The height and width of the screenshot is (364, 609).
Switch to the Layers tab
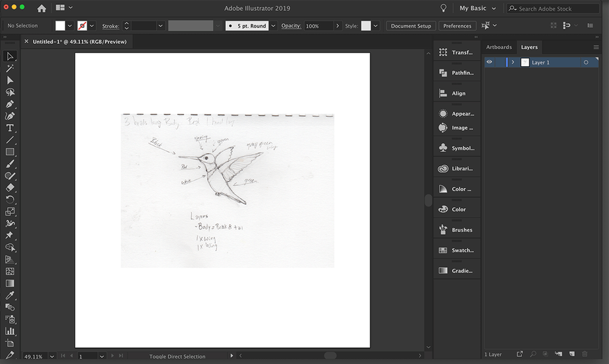(529, 47)
